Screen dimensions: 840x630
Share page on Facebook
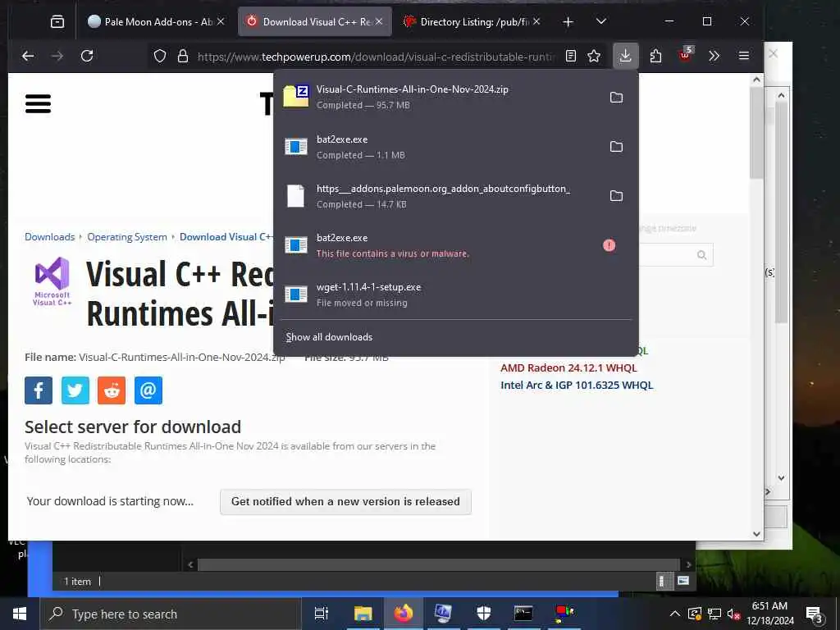coord(39,390)
